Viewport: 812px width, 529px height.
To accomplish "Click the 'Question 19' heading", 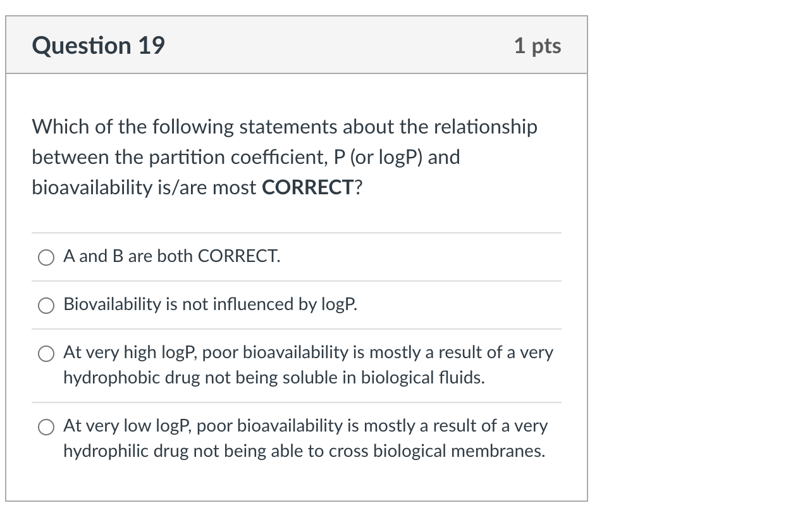I will (x=98, y=45).
